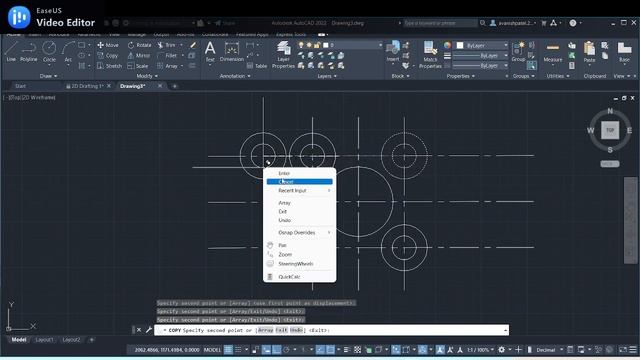Toggle drawing grid display in status bar
This screenshot has width=640, height=360.
click(228, 350)
